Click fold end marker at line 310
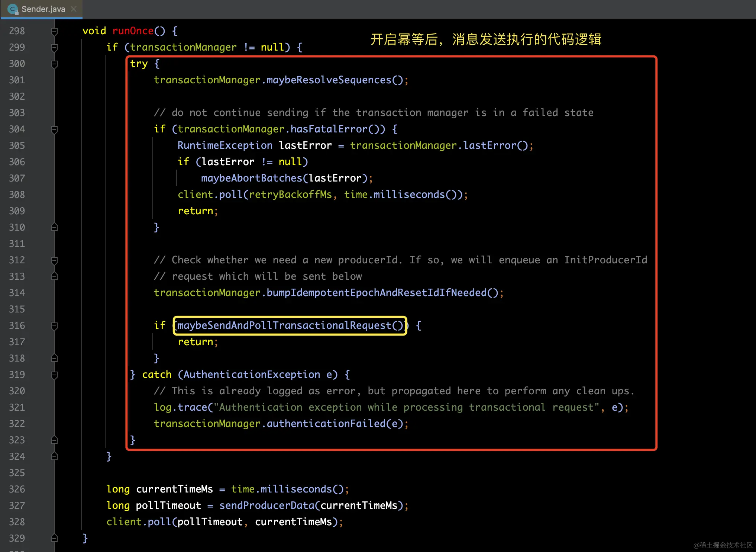This screenshot has height=552, width=756. (54, 227)
